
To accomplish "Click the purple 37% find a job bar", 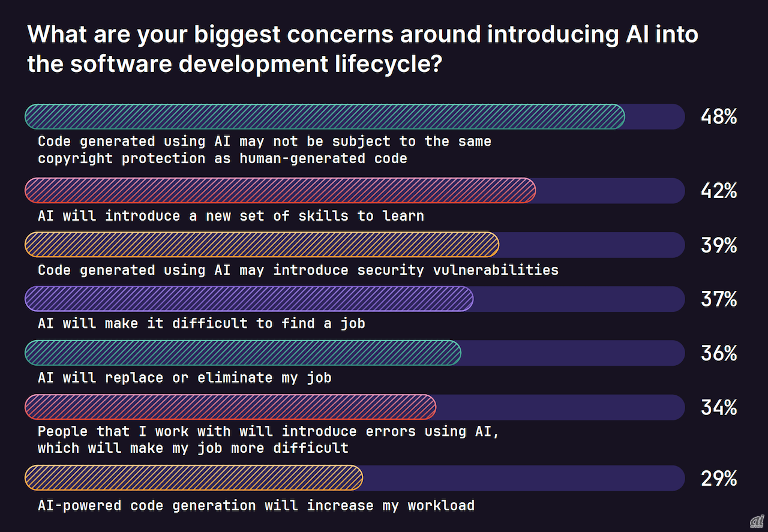I will [x=249, y=299].
